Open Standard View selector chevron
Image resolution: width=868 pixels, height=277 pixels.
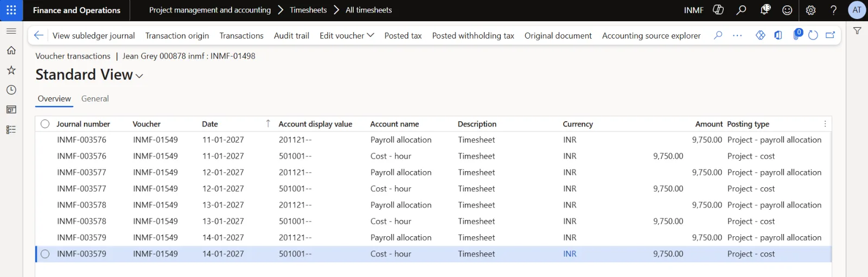point(139,76)
